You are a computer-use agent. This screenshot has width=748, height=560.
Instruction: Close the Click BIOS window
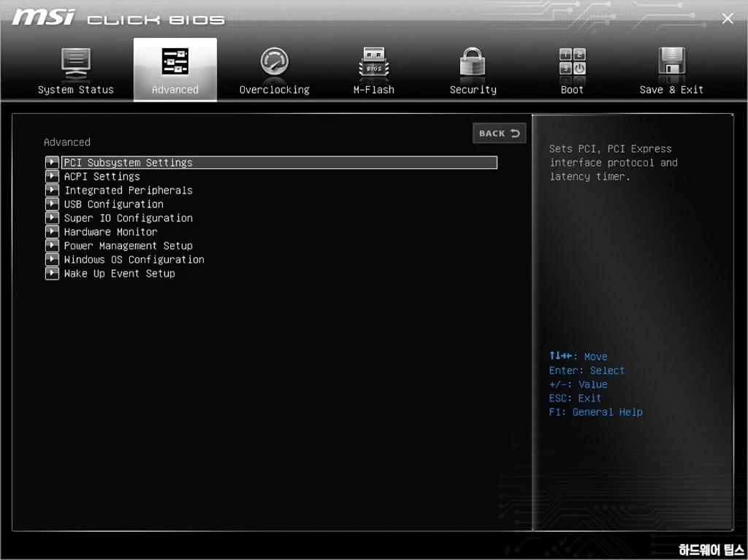[x=728, y=18]
